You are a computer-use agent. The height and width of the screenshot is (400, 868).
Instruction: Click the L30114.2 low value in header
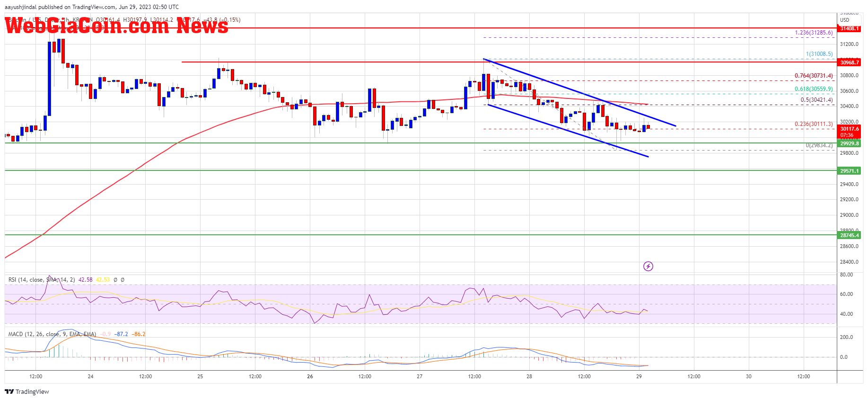point(162,20)
